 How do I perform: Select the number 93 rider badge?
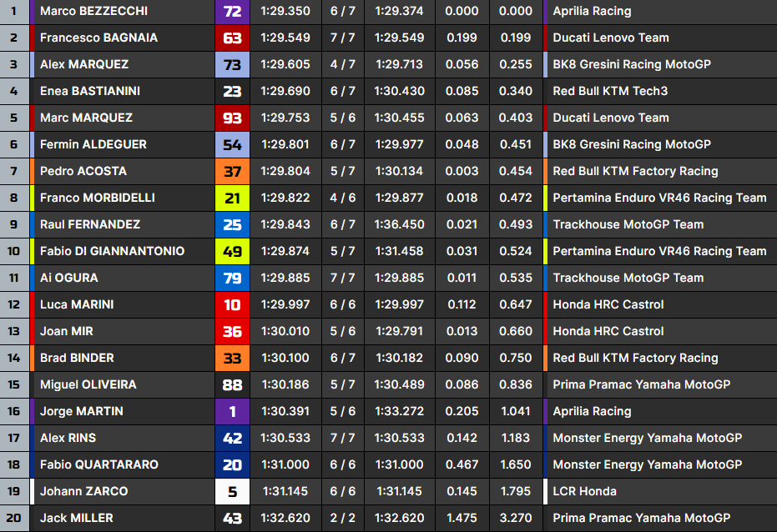232,118
